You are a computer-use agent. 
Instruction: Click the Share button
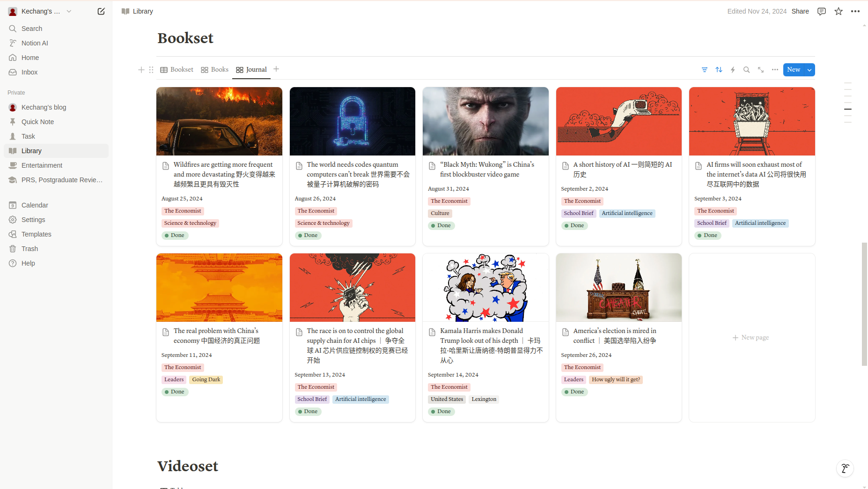tap(800, 11)
